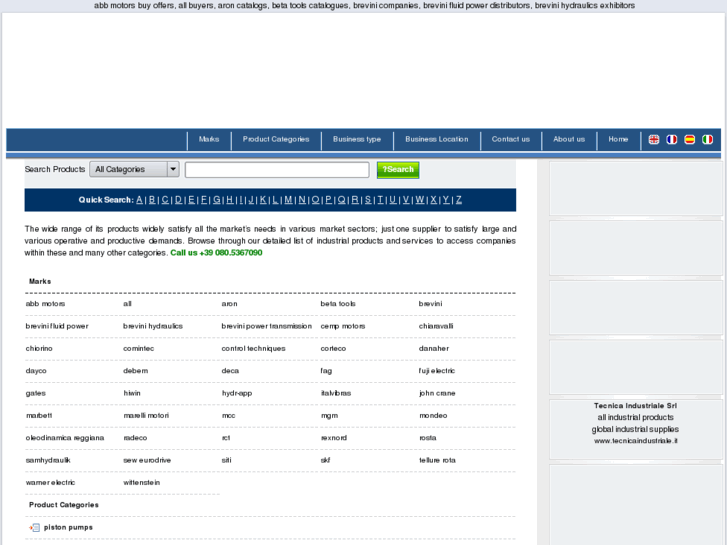Image resolution: width=727 pixels, height=545 pixels.
Task: Open the Business type menu item
Action: click(357, 139)
